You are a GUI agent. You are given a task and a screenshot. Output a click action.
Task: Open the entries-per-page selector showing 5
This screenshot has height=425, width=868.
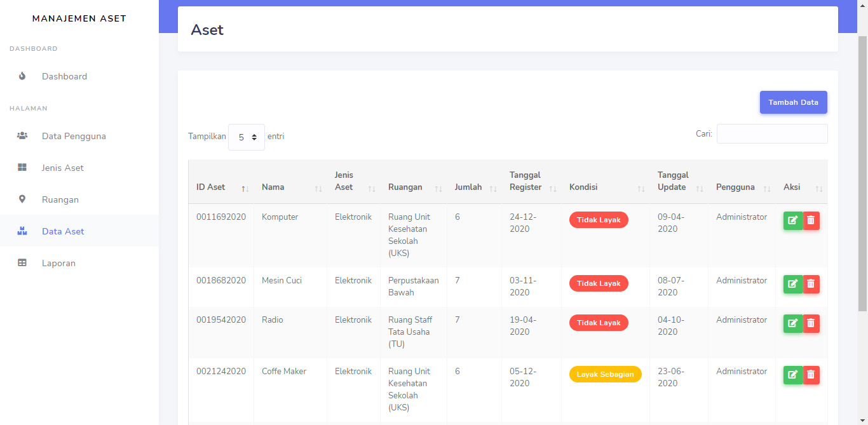247,137
